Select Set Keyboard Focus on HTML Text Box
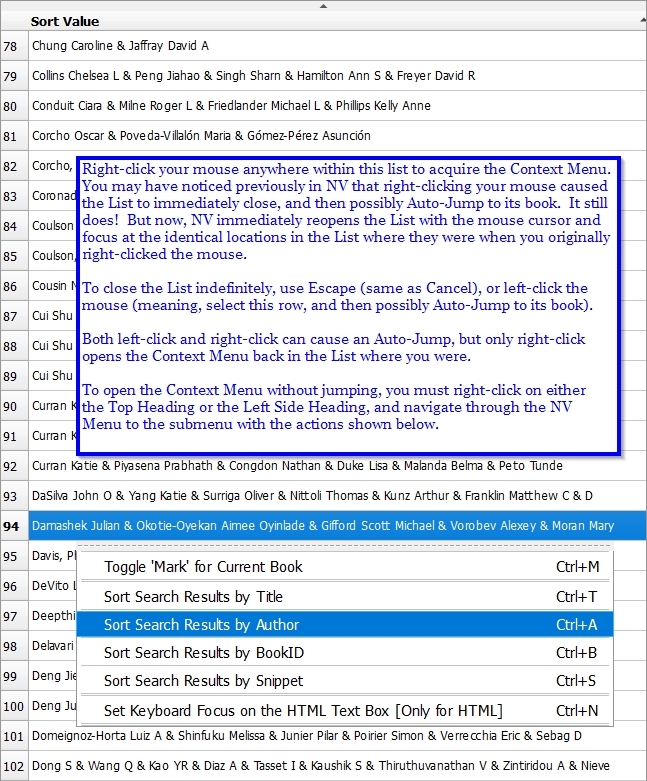Screen dimensions: 647x781 point(345,710)
